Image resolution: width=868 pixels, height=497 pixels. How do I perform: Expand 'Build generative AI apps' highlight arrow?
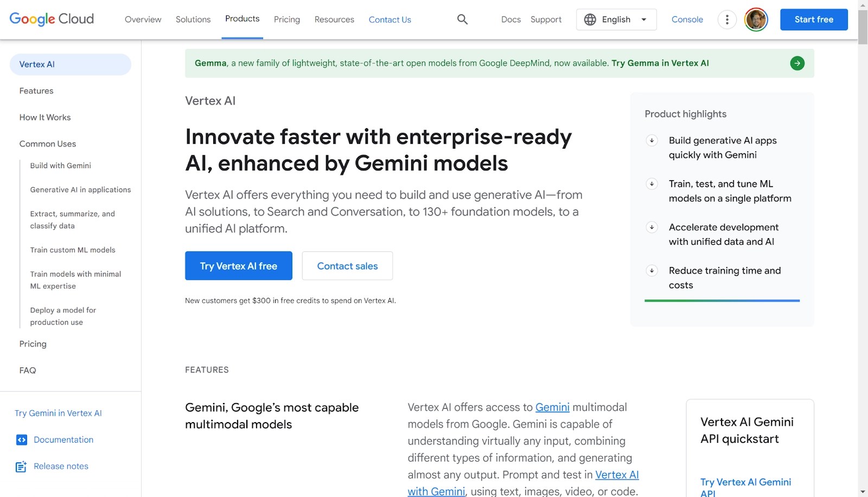pyautogui.click(x=652, y=141)
